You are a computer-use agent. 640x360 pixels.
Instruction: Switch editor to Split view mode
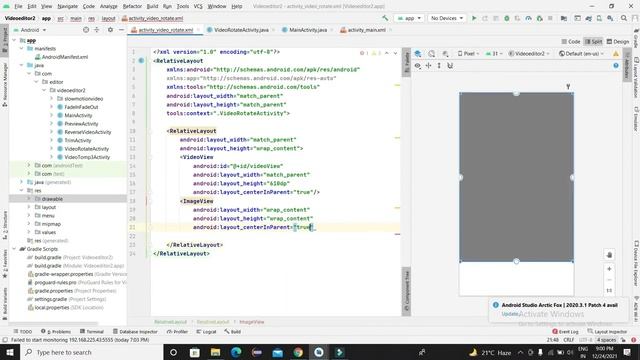[x=593, y=42]
